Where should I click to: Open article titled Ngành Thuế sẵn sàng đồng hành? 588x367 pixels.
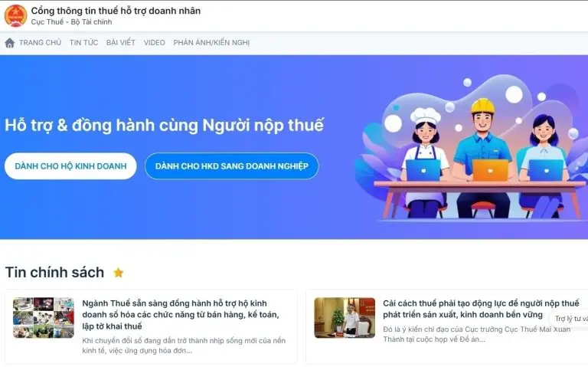click(x=181, y=314)
